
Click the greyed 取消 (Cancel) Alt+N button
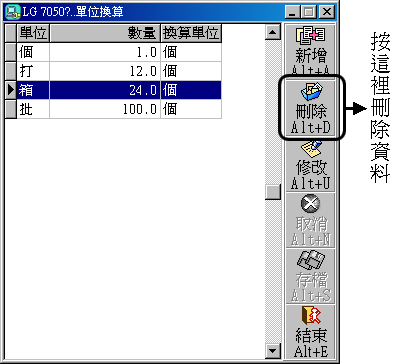[x=310, y=220]
